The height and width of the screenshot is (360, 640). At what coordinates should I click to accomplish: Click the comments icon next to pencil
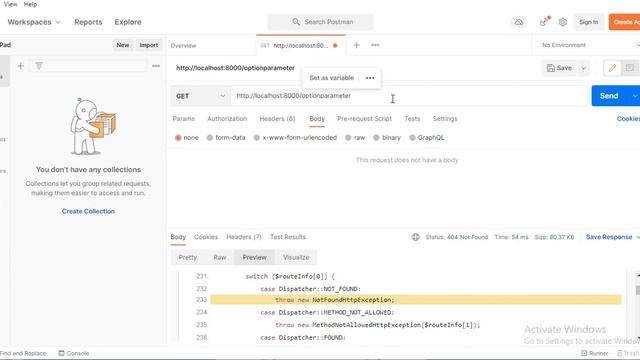pos(630,68)
